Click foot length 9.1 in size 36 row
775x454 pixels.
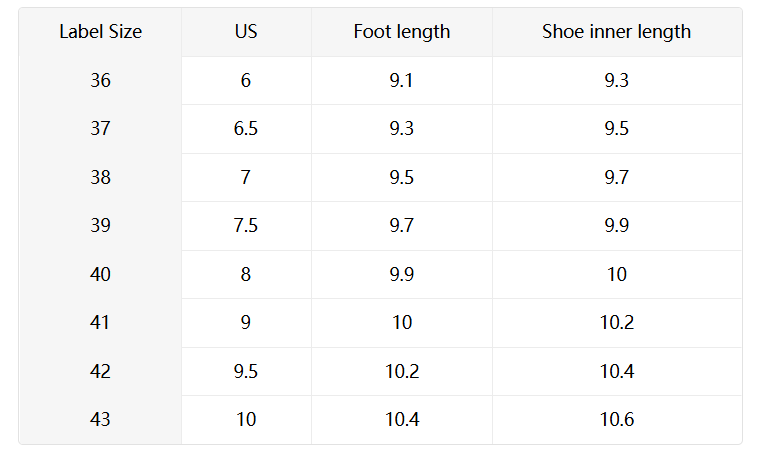point(401,80)
